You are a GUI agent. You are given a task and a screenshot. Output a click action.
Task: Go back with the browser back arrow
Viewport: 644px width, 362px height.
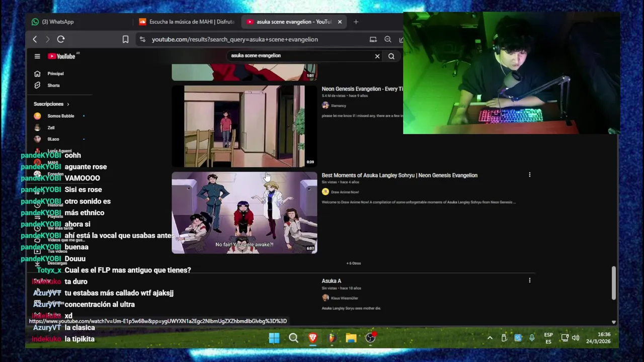pyautogui.click(x=35, y=39)
